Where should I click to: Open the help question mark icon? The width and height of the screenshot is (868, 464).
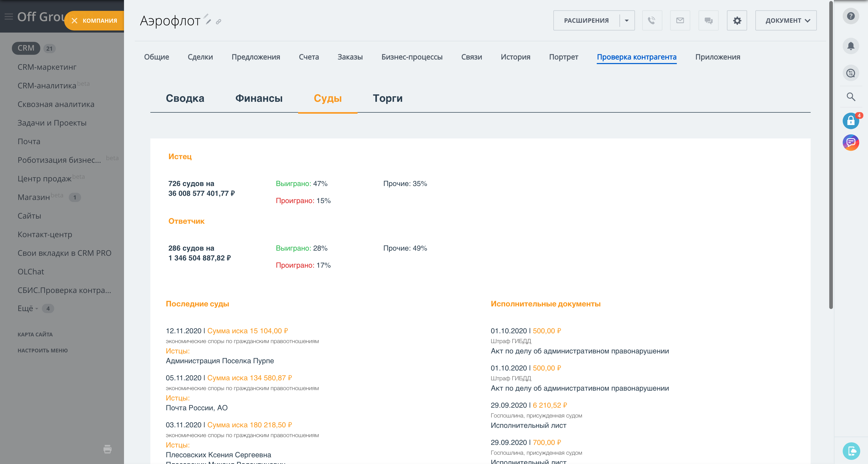(850, 16)
